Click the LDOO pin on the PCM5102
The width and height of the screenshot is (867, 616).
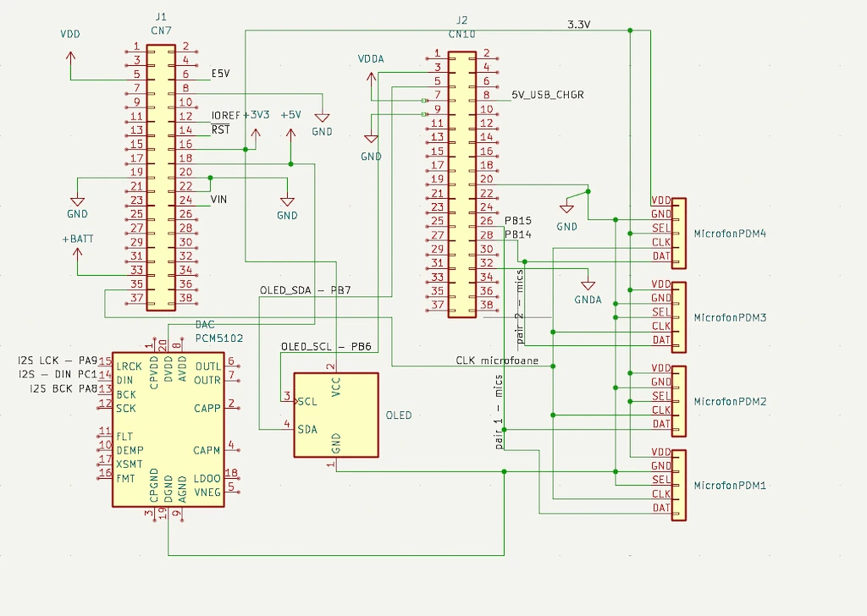coord(207,478)
